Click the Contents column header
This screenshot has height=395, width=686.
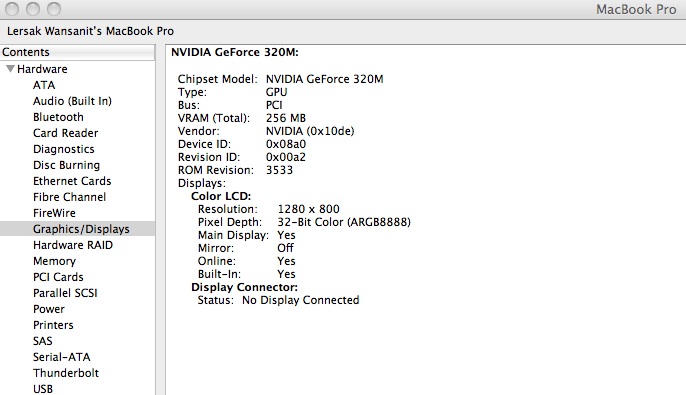point(77,52)
